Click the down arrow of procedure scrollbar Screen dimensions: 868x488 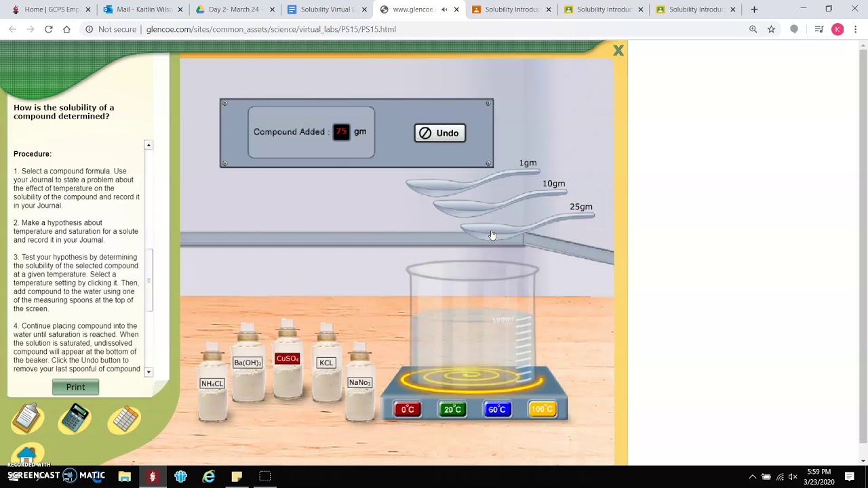[149, 372]
